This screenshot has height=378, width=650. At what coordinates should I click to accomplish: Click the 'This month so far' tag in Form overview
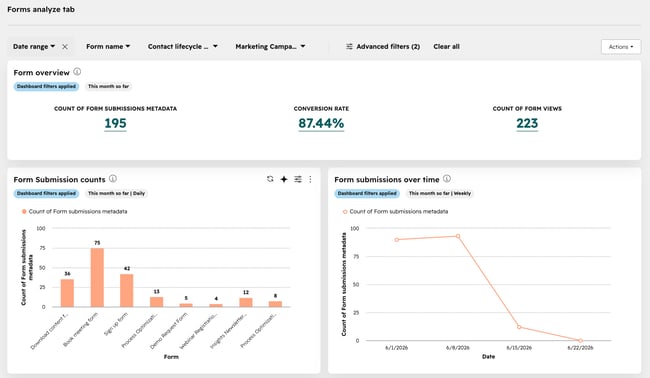tap(109, 86)
